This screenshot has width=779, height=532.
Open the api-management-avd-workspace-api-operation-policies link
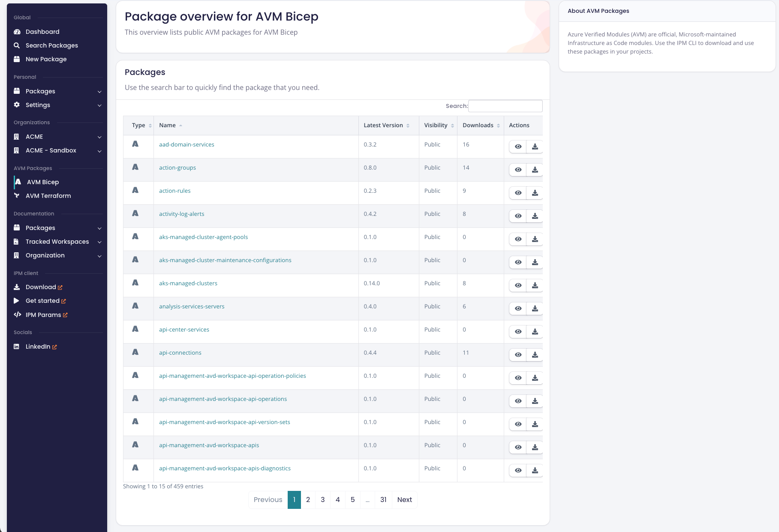point(232,376)
